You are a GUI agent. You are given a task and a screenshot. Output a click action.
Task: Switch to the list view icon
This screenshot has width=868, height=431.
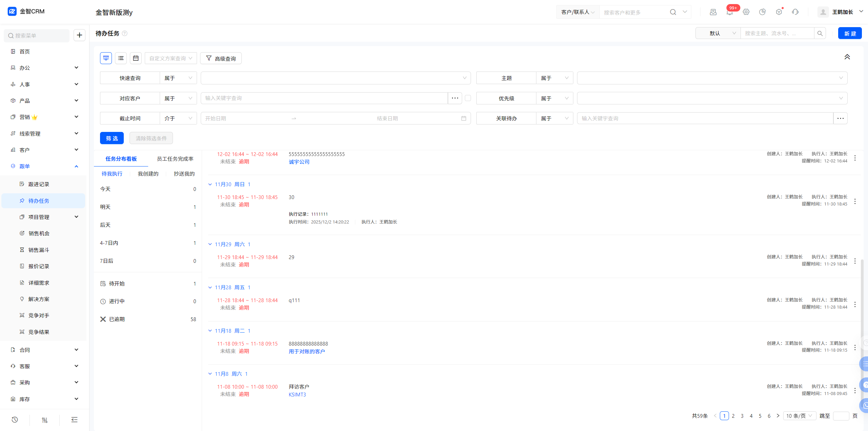[121, 58]
